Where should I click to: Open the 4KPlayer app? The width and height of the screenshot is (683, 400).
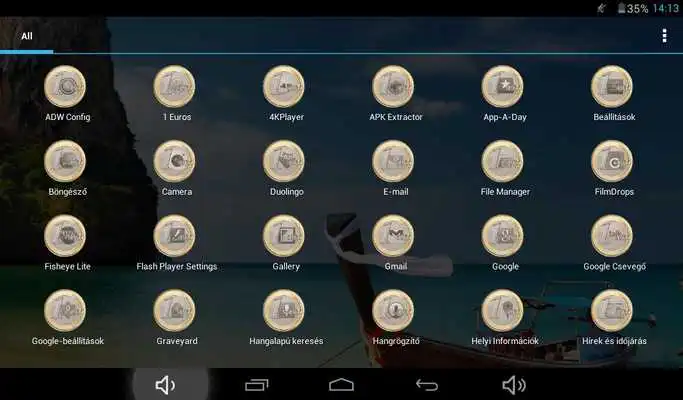pyautogui.click(x=284, y=87)
